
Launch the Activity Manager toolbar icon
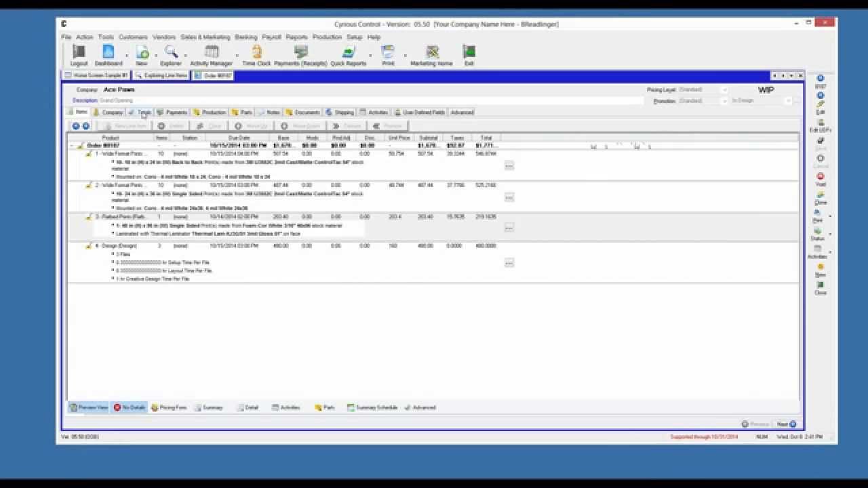click(x=212, y=55)
